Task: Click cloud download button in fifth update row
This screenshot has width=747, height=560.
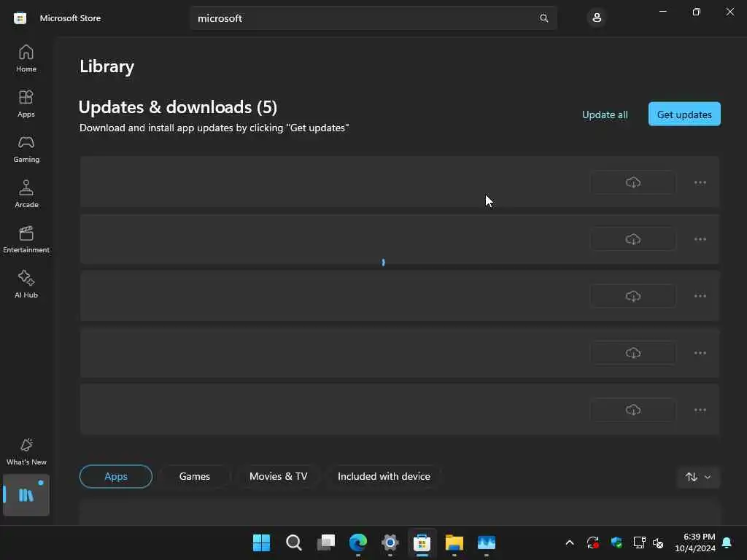Action: tap(633, 410)
